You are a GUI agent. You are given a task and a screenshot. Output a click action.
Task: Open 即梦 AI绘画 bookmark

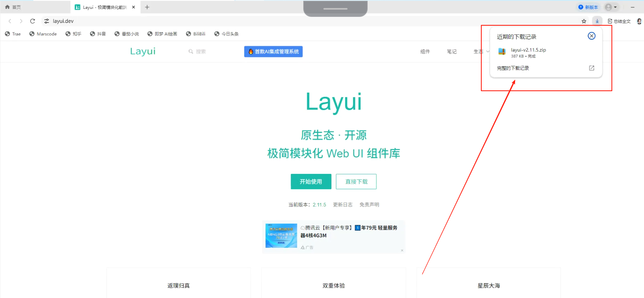162,34
